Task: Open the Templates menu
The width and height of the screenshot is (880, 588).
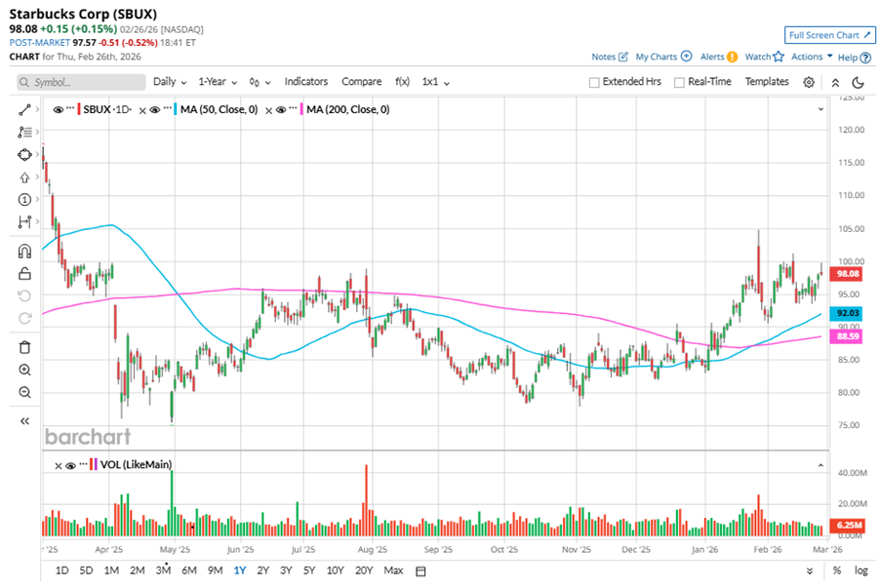Action: (x=767, y=82)
